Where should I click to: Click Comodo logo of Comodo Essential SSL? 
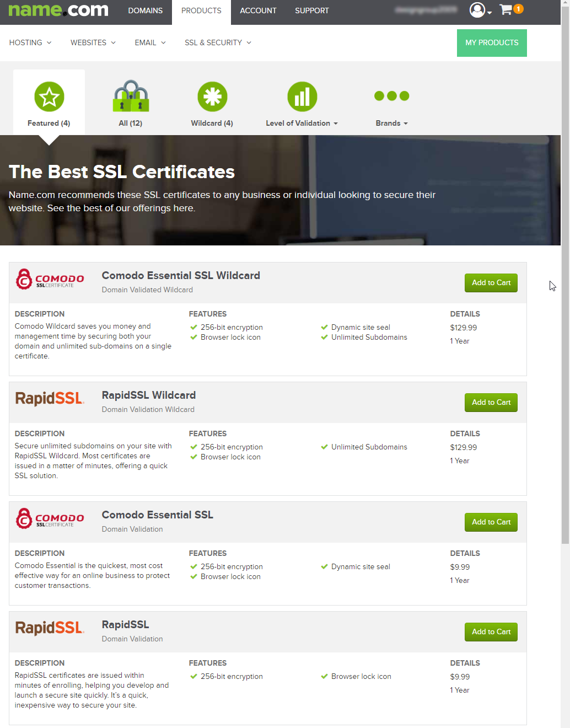tap(50, 518)
